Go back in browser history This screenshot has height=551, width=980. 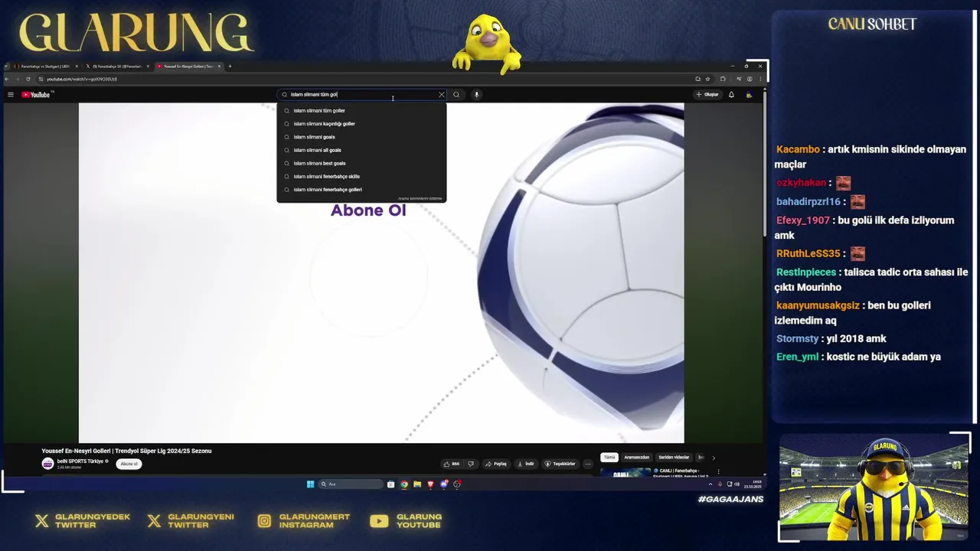[7, 79]
